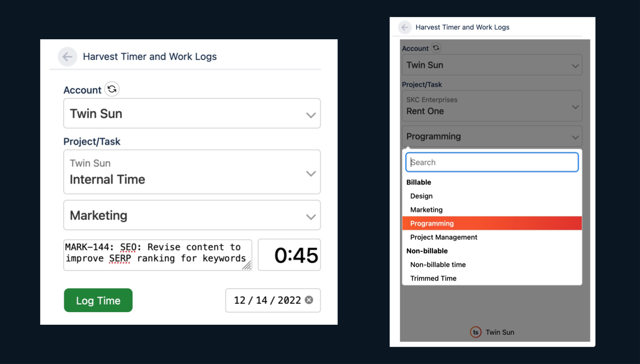This screenshot has height=364, width=640.
Task: Select Design from task list
Action: pos(421,196)
